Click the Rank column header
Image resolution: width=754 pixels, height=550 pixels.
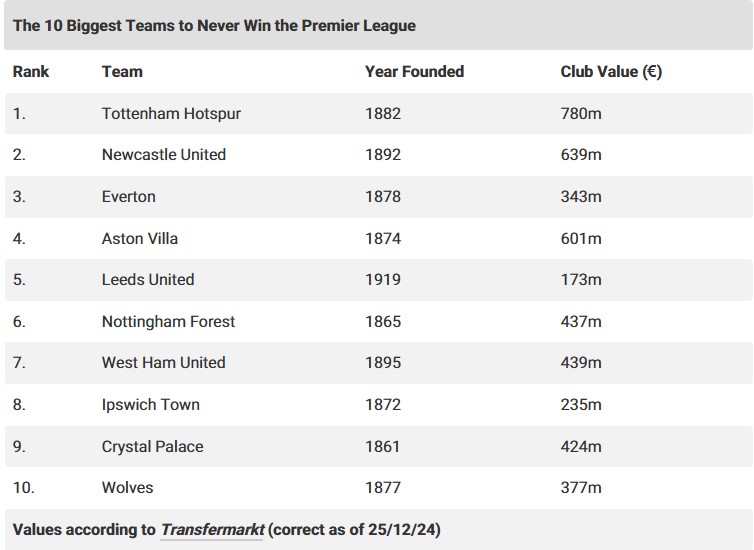click(31, 72)
